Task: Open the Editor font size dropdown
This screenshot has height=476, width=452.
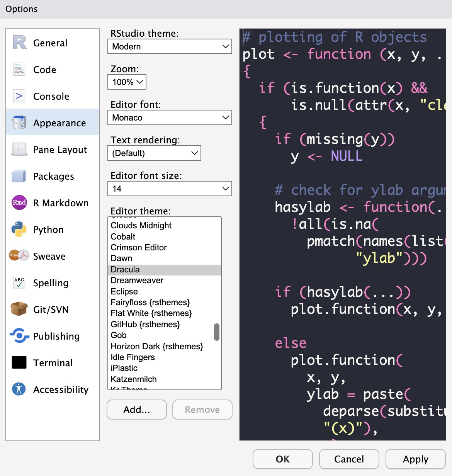Action: click(170, 189)
